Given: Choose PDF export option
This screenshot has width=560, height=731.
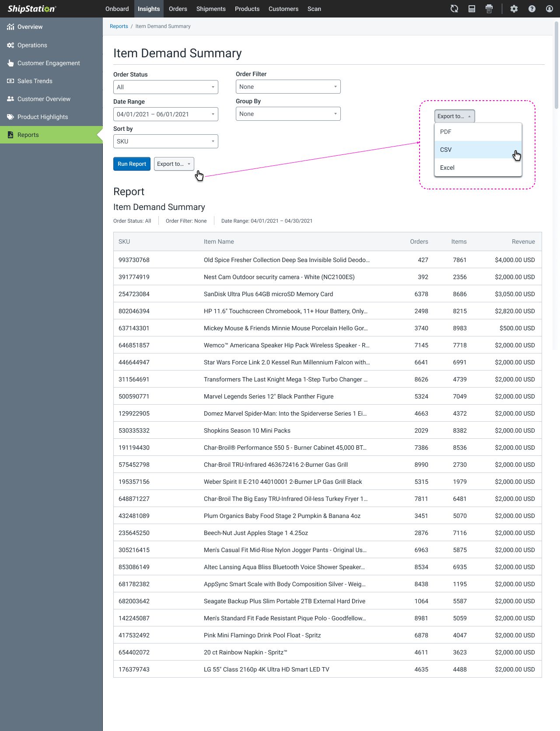Looking at the screenshot, I should (478, 132).
